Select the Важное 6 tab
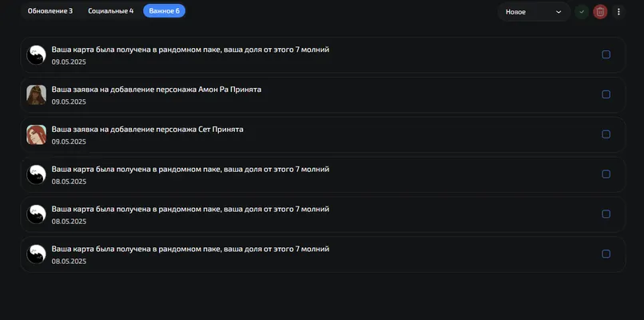Screen dimensions: 644x320 click(165, 11)
